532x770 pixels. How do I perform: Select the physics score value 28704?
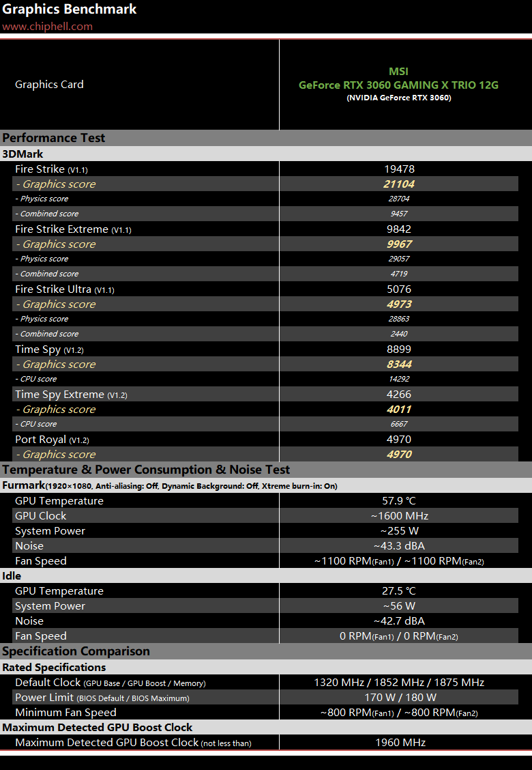398,199
